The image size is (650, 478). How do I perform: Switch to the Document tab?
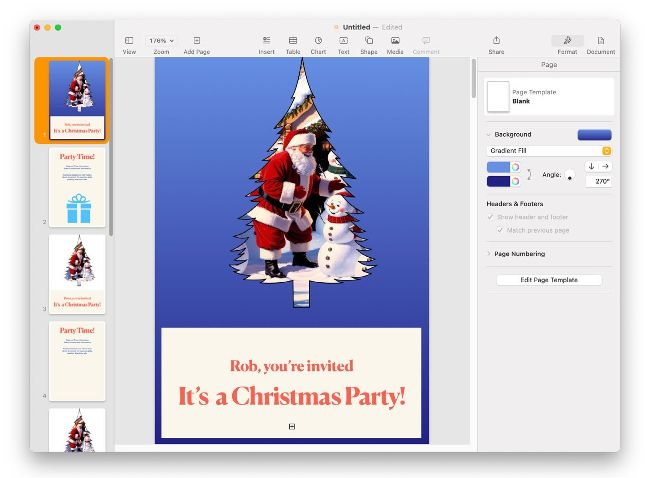tap(600, 44)
